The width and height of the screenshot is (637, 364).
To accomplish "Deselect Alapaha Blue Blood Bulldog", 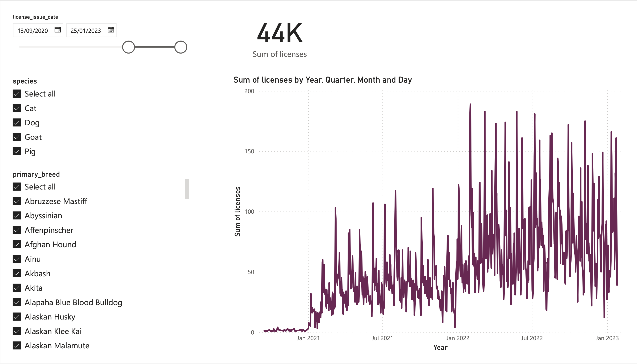I will 17,302.
